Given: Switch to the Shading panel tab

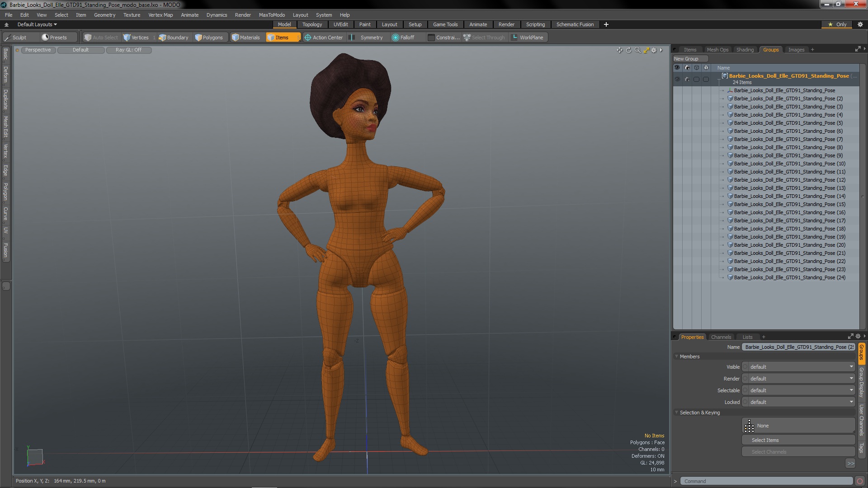Looking at the screenshot, I should pyautogui.click(x=745, y=50).
